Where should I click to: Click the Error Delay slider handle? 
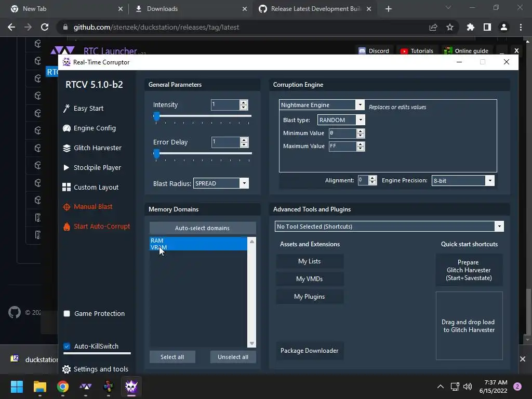pyautogui.click(x=156, y=154)
